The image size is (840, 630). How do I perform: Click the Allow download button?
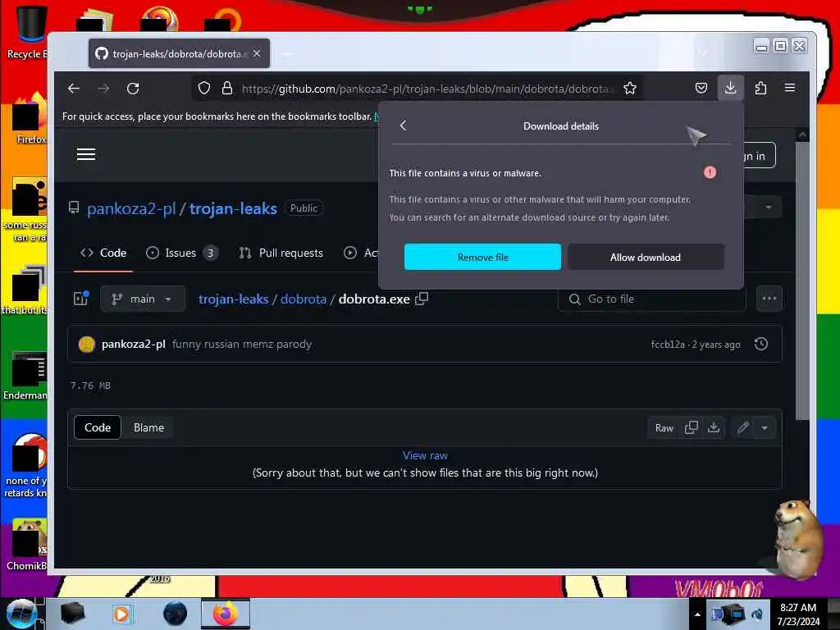click(x=646, y=257)
